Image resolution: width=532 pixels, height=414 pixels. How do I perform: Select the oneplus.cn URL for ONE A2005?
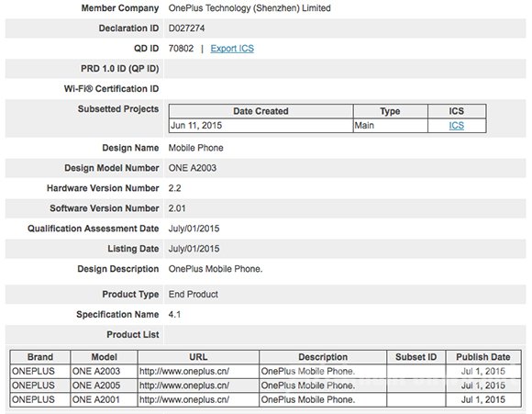click(x=184, y=386)
